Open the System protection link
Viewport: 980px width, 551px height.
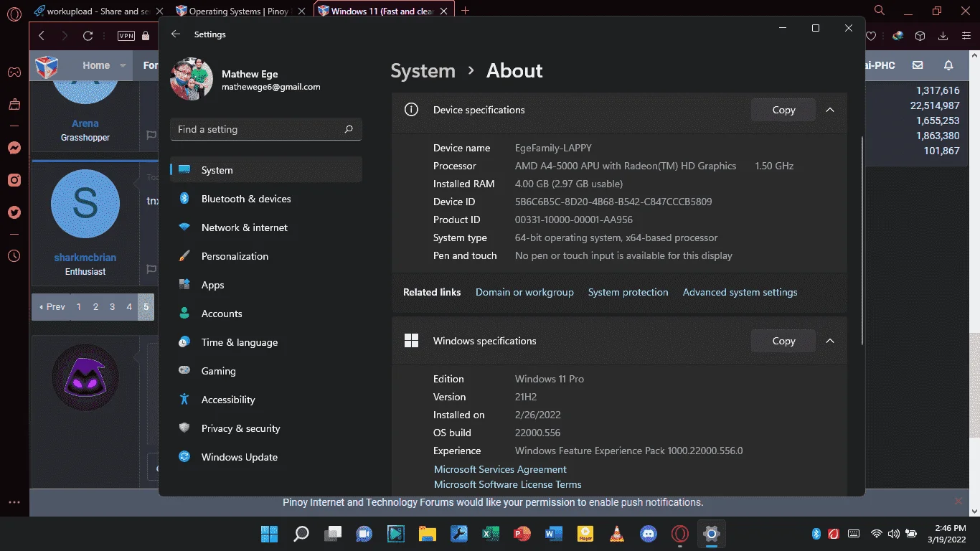(628, 292)
